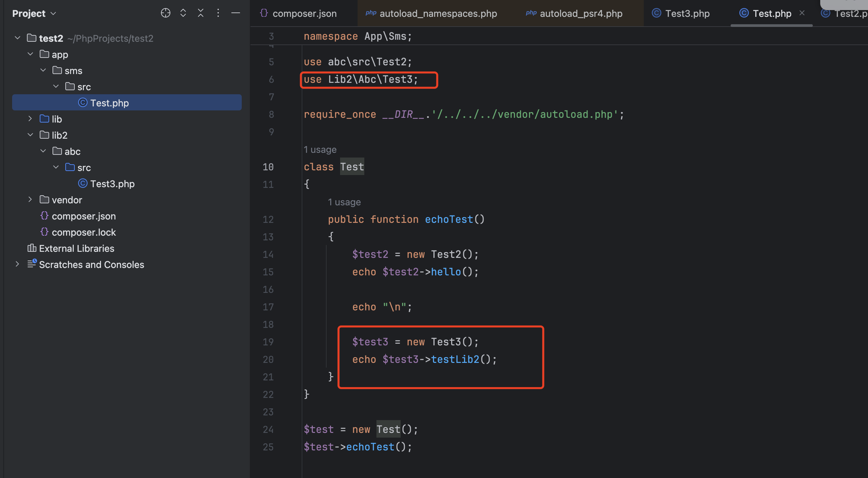Open the Test3.php editor tab

pyautogui.click(x=687, y=13)
